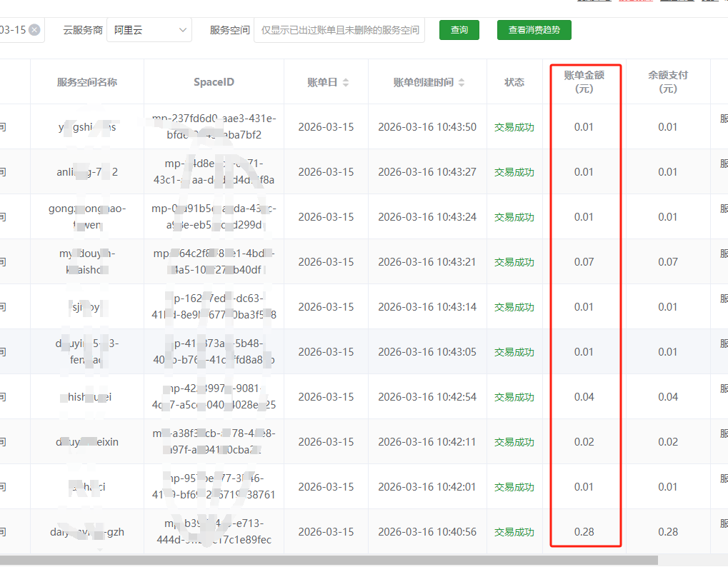Image resolution: width=728 pixels, height=582 pixels.
Task: Click the chevron arrow in 阿里云 selector
Action: point(182,30)
